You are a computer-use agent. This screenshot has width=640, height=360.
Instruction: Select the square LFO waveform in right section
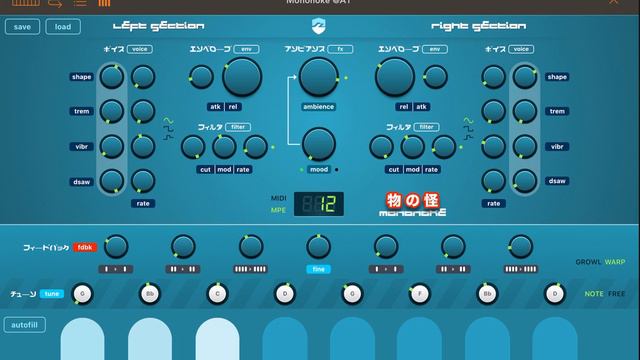click(468, 129)
